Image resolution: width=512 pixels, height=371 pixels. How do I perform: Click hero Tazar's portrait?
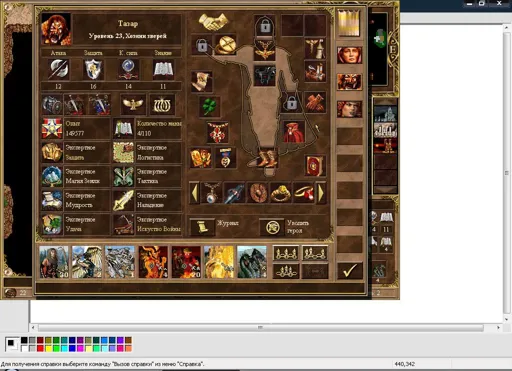(x=56, y=29)
